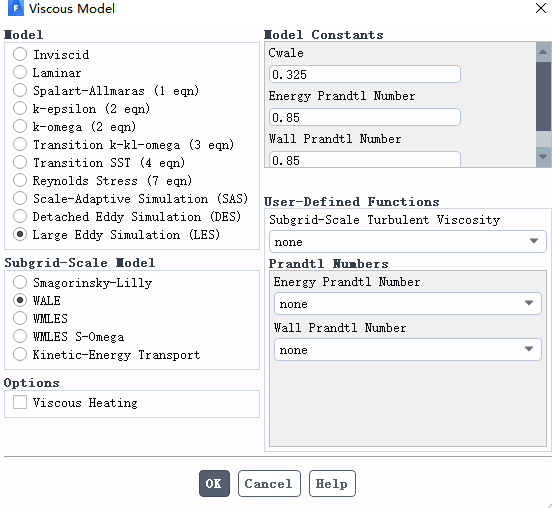Expand the Energy Prandtl Number UDF dropdown
552x508 pixels.
pyautogui.click(x=408, y=303)
